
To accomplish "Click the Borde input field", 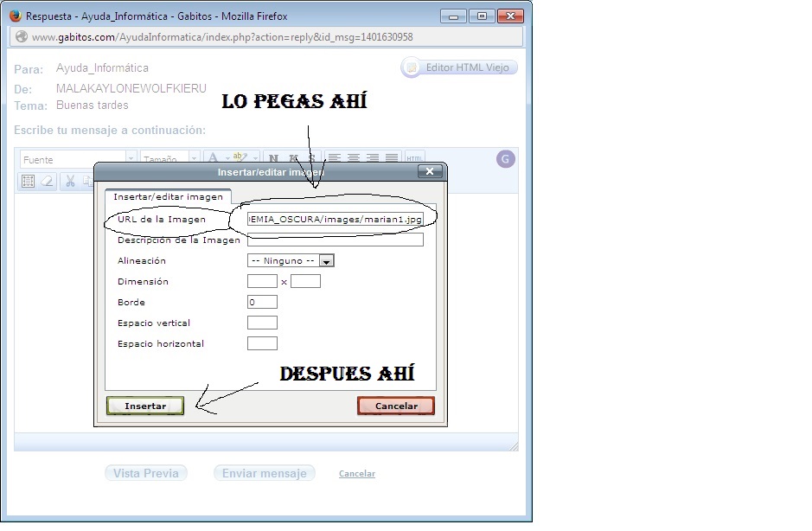I will point(262,303).
